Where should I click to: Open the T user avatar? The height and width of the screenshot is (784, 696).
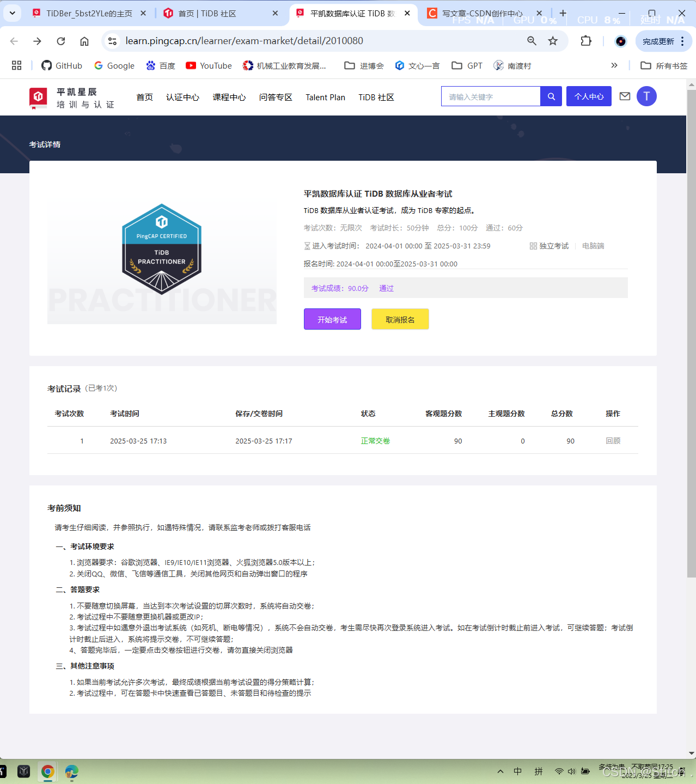[646, 96]
